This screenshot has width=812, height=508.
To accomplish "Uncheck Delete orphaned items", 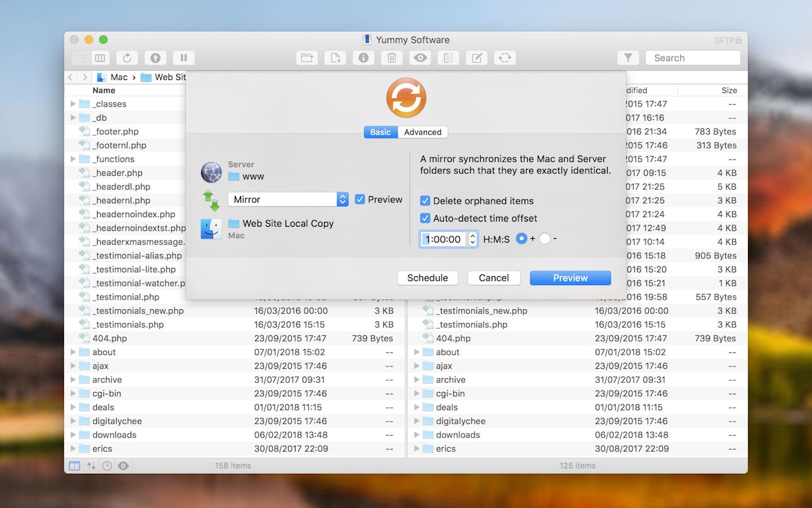I will click(x=426, y=201).
